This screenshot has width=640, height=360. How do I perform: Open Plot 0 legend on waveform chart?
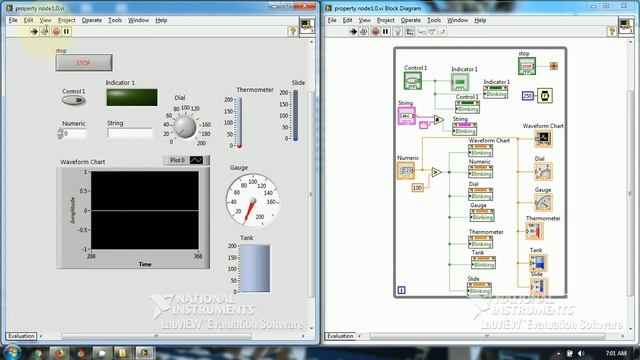click(x=186, y=160)
